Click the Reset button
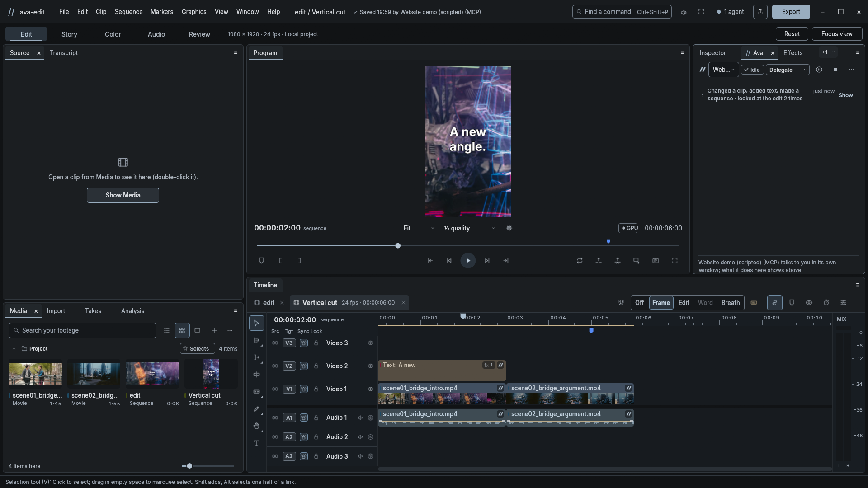 click(792, 34)
